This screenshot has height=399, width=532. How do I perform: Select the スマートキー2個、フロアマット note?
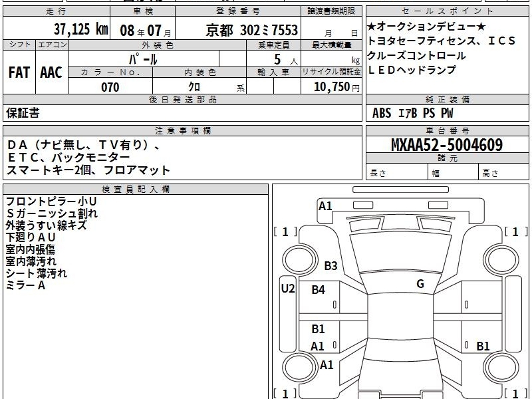click(88, 170)
